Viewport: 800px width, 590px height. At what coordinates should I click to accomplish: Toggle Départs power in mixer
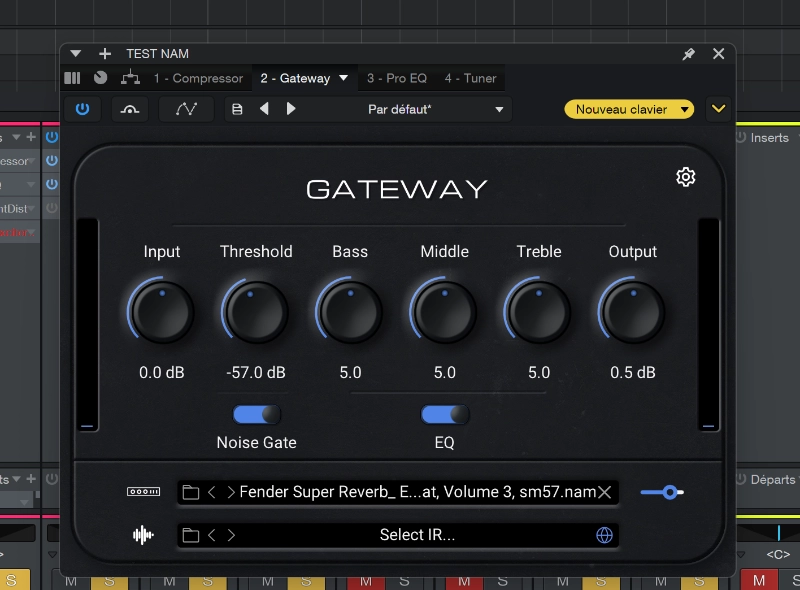tap(741, 479)
